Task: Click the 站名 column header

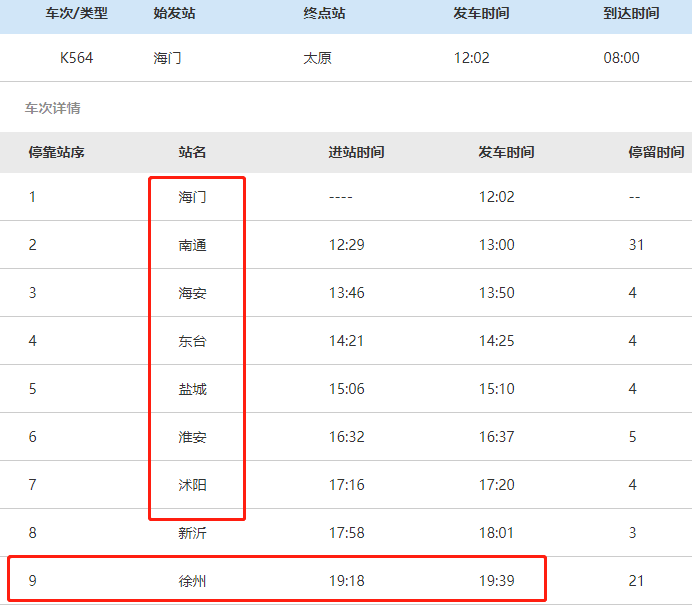Action: [x=192, y=153]
